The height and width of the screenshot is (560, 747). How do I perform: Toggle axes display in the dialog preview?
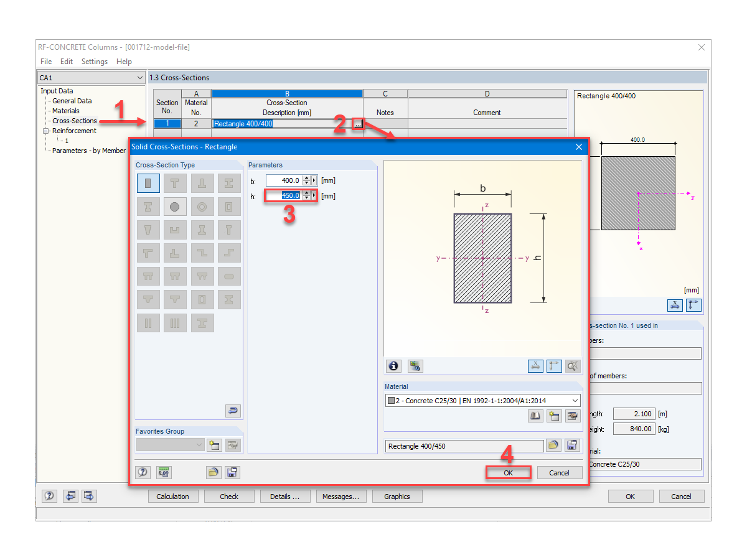554,366
